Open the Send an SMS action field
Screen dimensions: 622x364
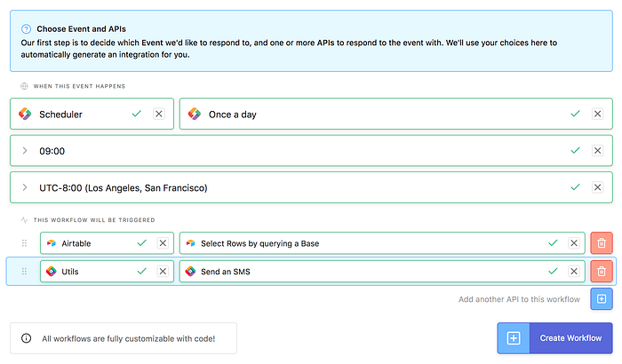pos(355,272)
